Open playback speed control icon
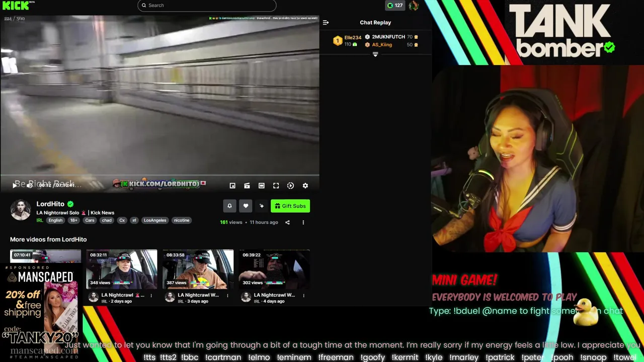The height and width of the screenshot is (362, 644). tap(290, 186)
